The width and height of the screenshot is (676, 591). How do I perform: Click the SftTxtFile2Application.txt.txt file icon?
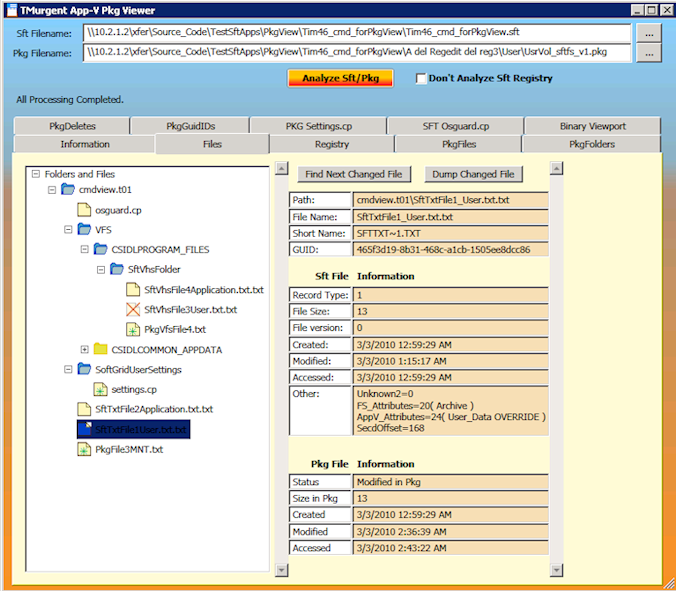point(84,409)
